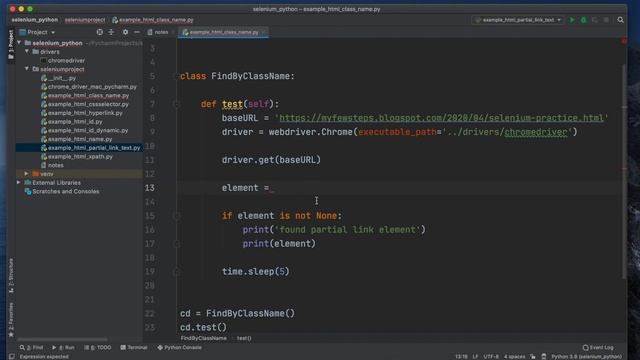
Task: Click Python 3.8 interpreter in status bar
Action: (587, 356)
